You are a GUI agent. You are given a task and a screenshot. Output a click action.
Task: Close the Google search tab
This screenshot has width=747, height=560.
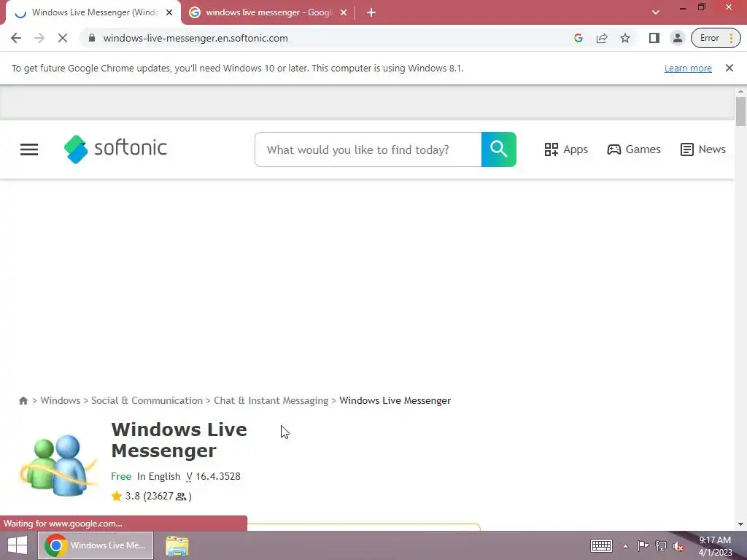[344, 12]
